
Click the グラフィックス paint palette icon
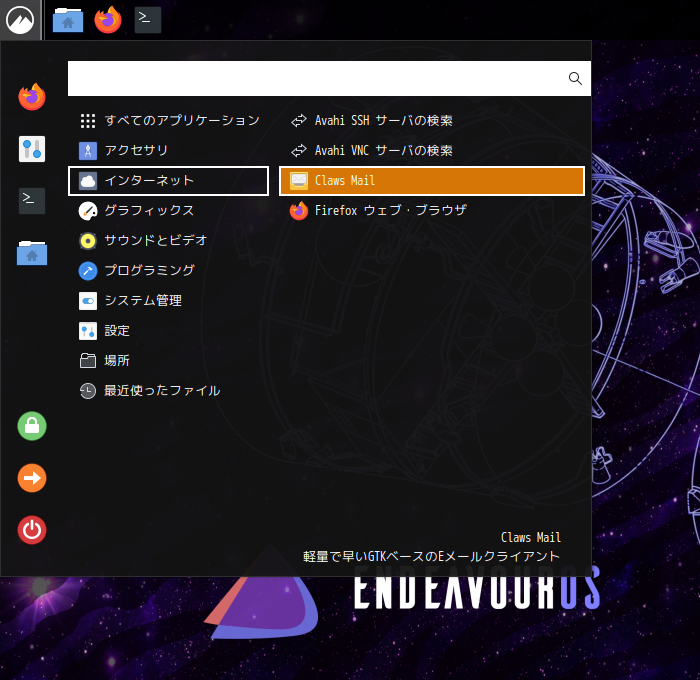pos(88,211)
